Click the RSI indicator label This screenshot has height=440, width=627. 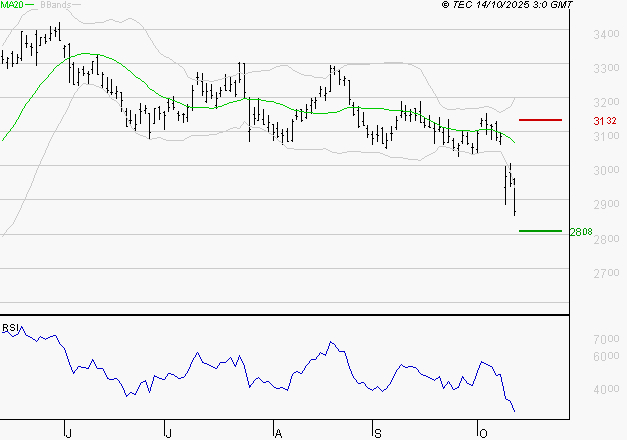10,328
